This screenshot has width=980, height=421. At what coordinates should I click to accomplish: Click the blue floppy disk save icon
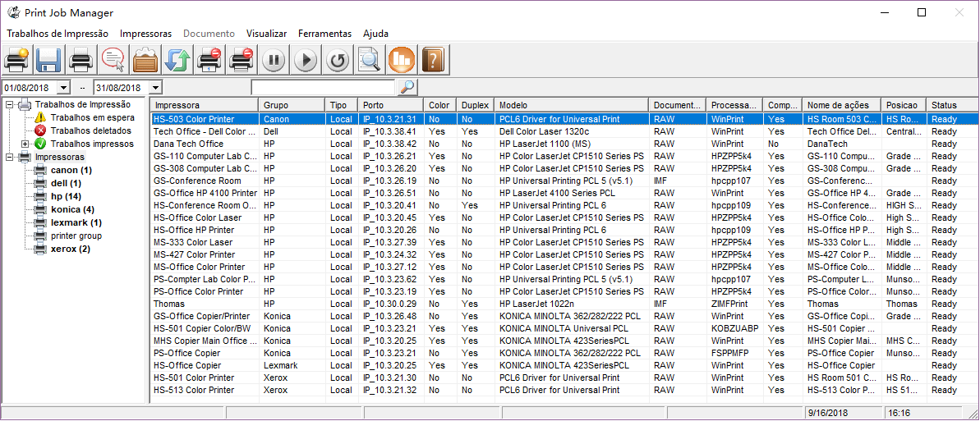point(48,60)
